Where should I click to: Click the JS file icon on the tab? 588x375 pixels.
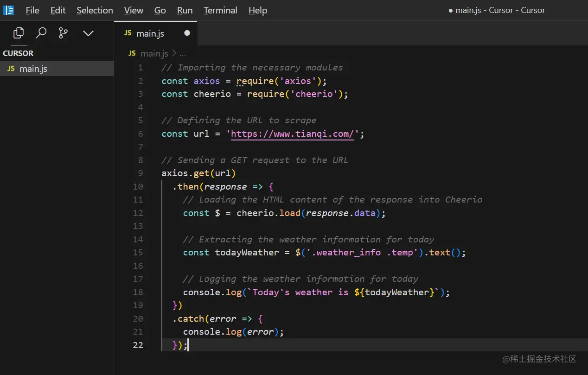[128, 33]
